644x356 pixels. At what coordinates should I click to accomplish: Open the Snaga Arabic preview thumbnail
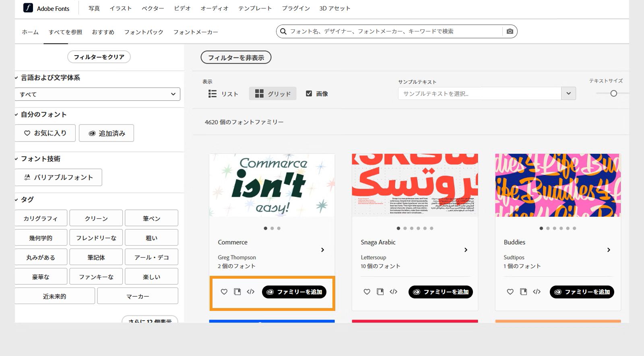[415, 185]
